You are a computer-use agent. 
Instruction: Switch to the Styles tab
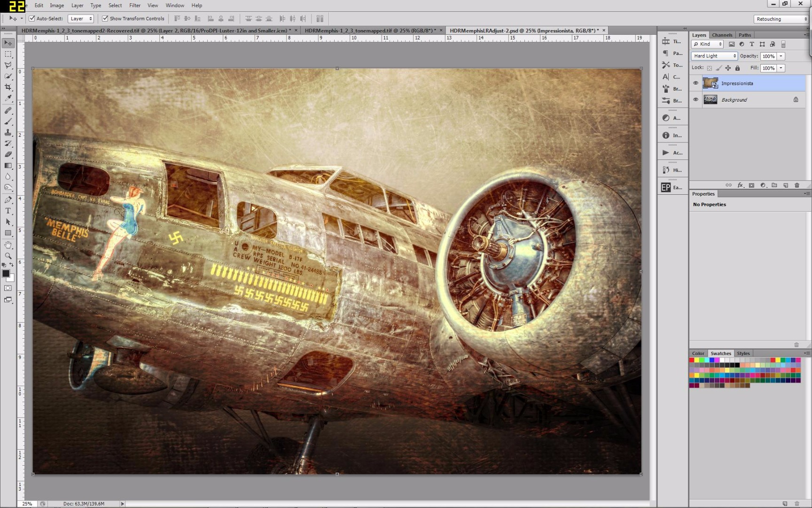tap(743, 353)
